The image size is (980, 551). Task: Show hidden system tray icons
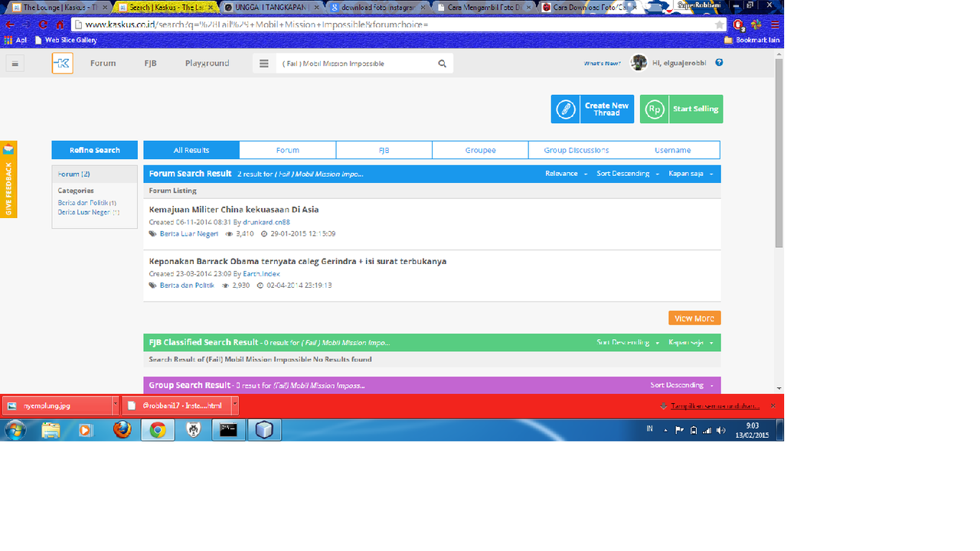coord(666,430)
